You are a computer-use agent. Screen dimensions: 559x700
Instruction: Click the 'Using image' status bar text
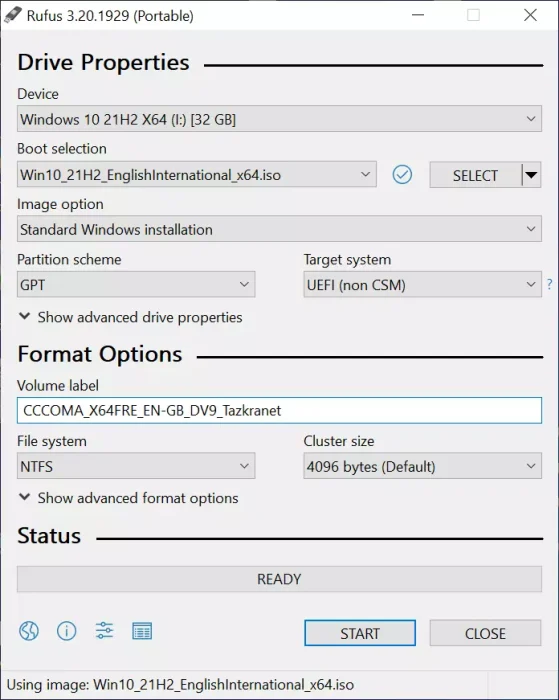tap(180, 684)
